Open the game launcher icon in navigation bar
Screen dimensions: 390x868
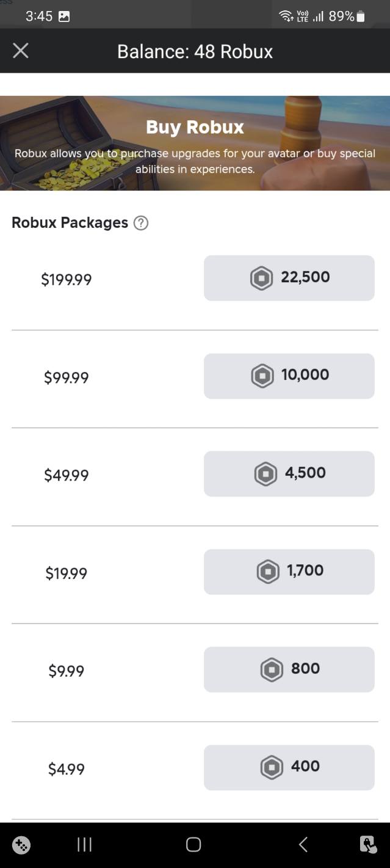point(21,845)
